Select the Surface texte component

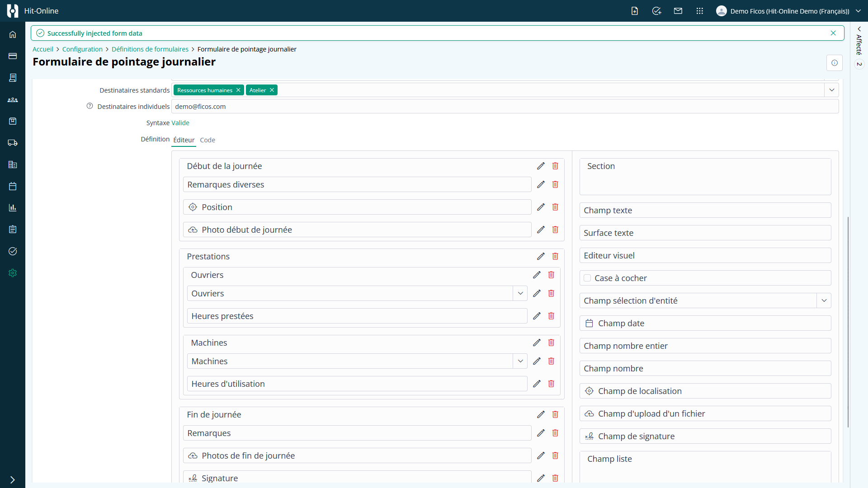tap(705, 233)
